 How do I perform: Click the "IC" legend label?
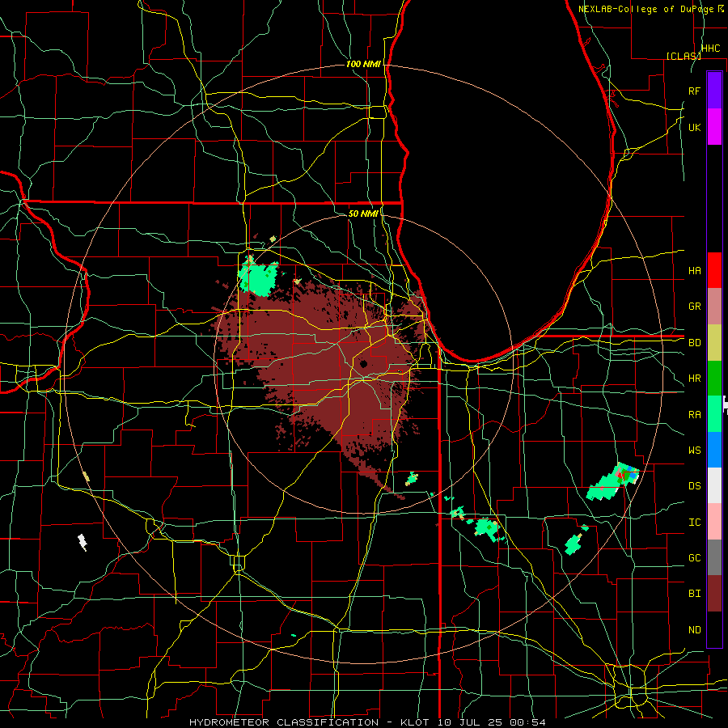pos(694,523)
